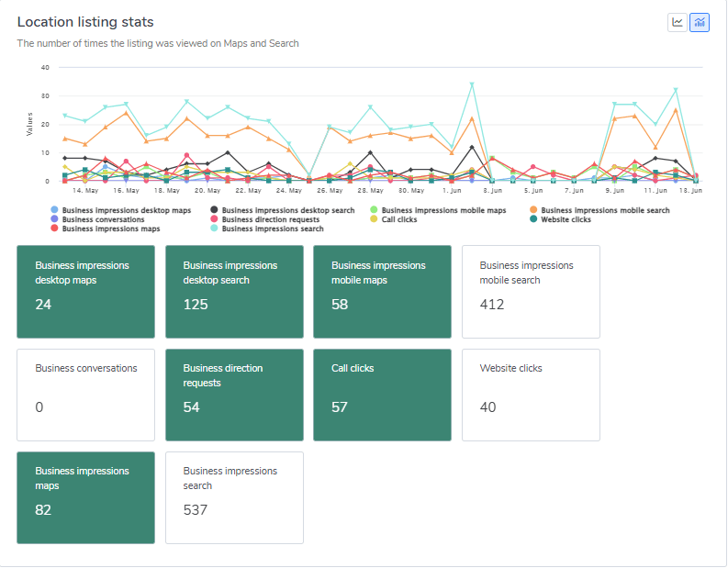Select the Business conversations stat card
The width and height of the screenshot is (728, 568).
tap(85, 395)
